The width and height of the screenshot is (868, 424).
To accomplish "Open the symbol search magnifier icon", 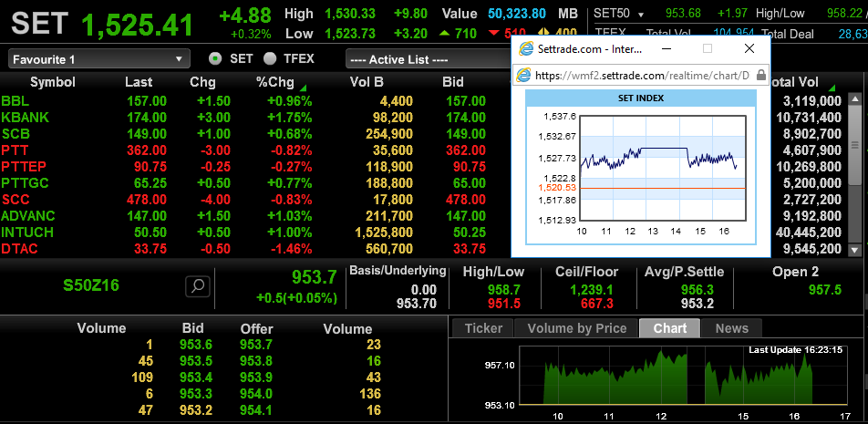I will pyautogui.click(x=198, y=285).
